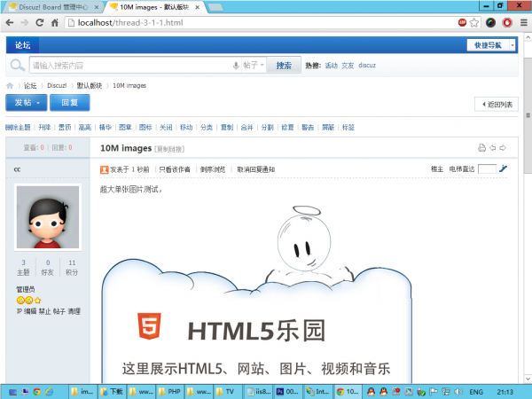Click the ENG language indicator
The height and width of the screenshot is (399, 532).
pos(476,392)
